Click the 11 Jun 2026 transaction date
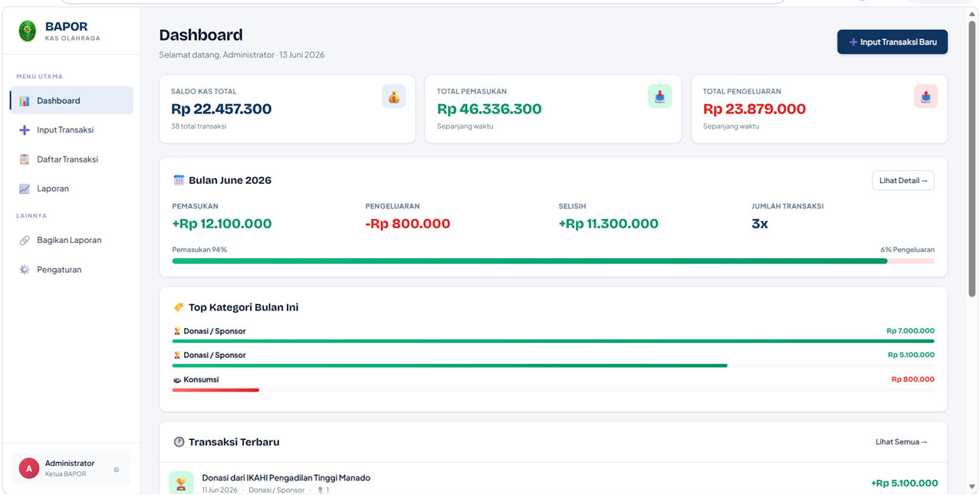This screenshot has width=980, height=495. tap(220, 490)
